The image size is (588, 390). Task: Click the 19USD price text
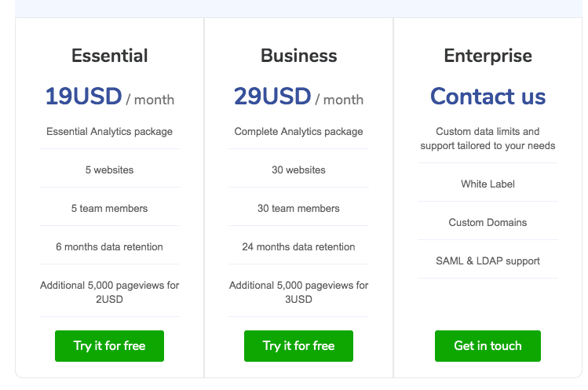click(84, 97)
